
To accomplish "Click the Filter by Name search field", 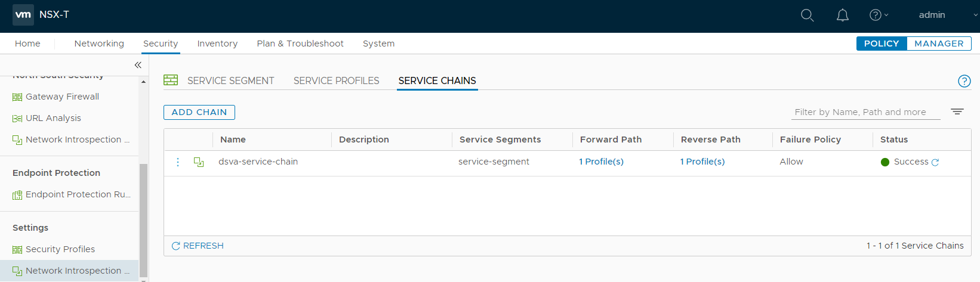I will [x=865, y=112].
